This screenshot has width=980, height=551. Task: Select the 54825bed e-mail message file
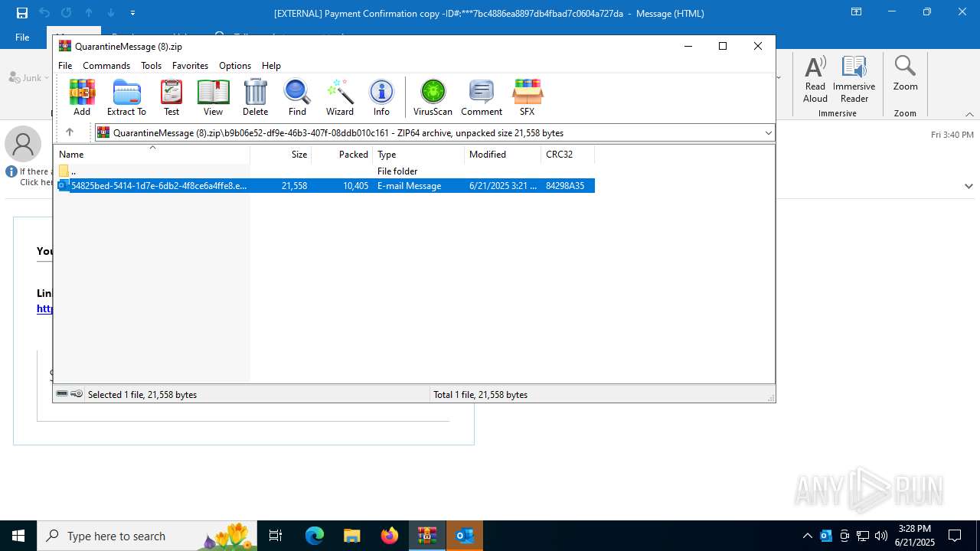coord(325,185)
